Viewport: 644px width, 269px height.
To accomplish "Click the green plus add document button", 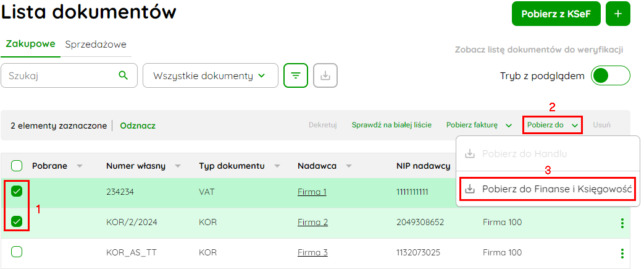I will point(618,14).
